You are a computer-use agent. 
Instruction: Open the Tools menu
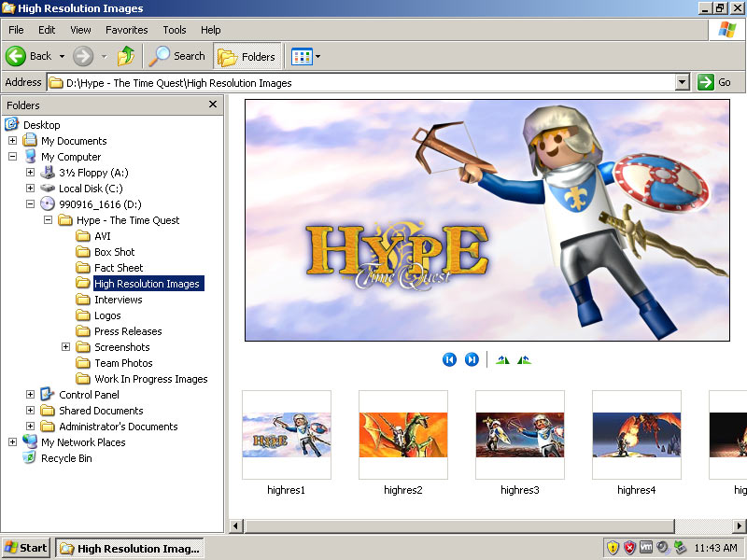[175, 30]
